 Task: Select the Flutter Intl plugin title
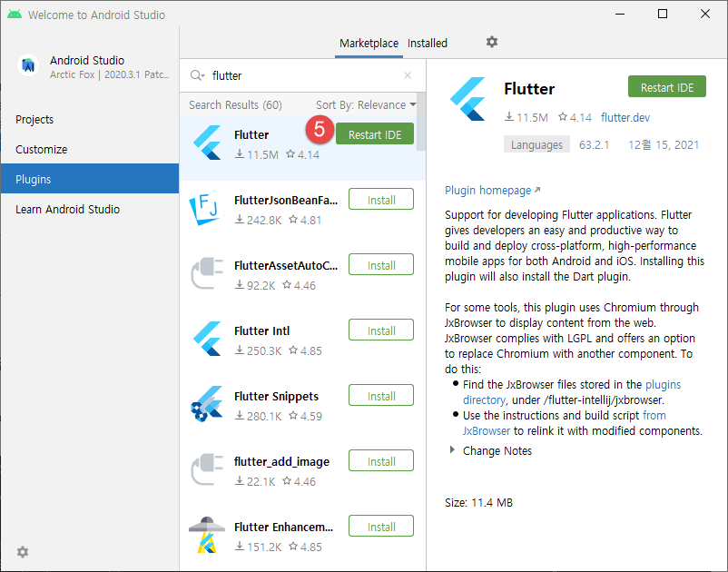261,331
